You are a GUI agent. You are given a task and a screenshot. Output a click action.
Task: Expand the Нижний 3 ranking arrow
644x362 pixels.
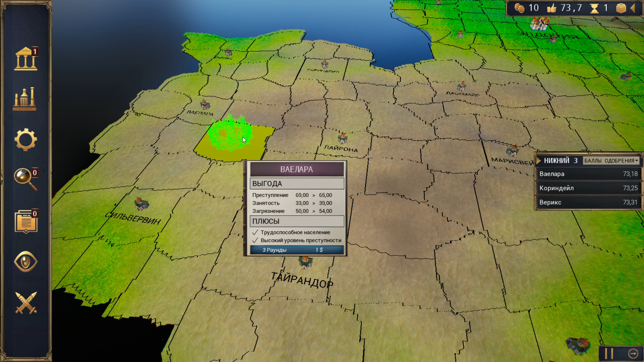539,161
